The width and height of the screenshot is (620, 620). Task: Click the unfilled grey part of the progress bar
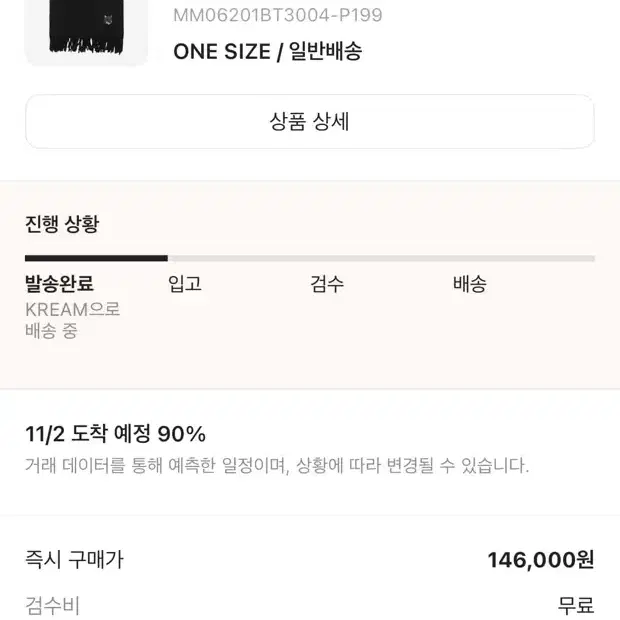pyautogui.click(x=380, y=258)
